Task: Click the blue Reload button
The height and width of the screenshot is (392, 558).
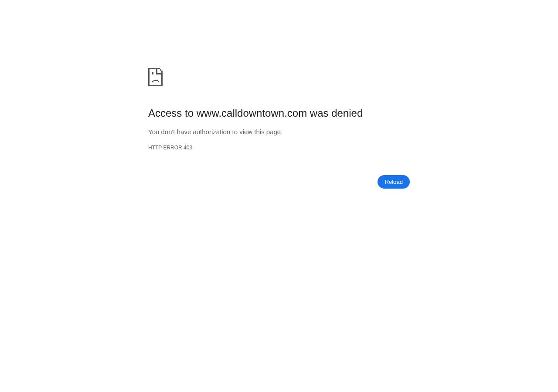Action: pyautogui.click(x=394, y=182)
